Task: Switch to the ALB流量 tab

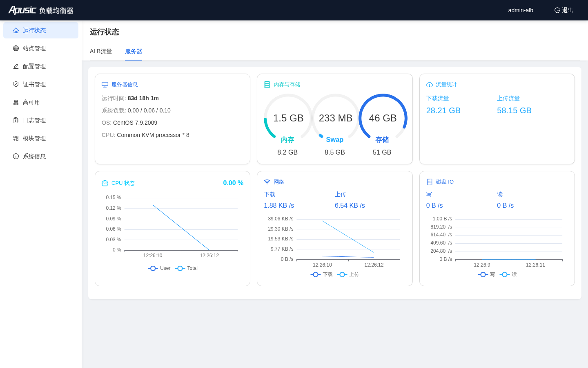Action: (101, 52)
